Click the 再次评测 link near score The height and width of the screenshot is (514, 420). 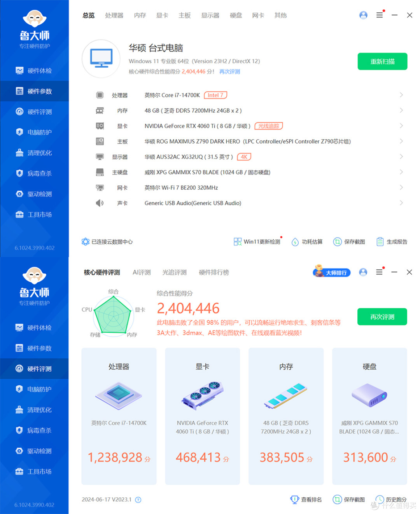pos(229,72)
